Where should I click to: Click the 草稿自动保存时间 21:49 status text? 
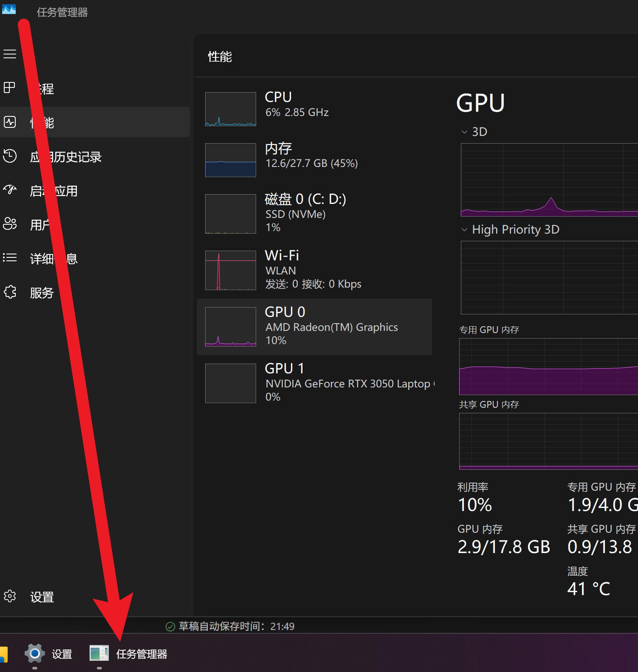(237, 626)
